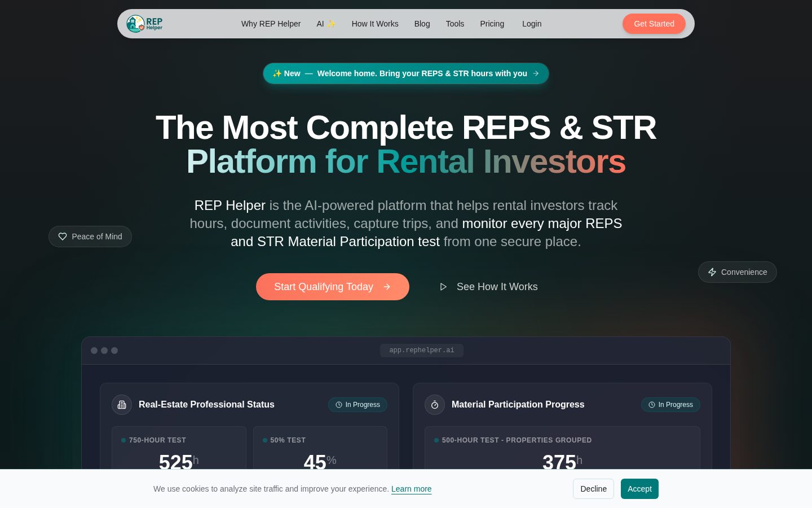Viewport: 812px width, 508px height.
Task: Click the sparkle icon beside AI
Action: click(x=331, y=24)
